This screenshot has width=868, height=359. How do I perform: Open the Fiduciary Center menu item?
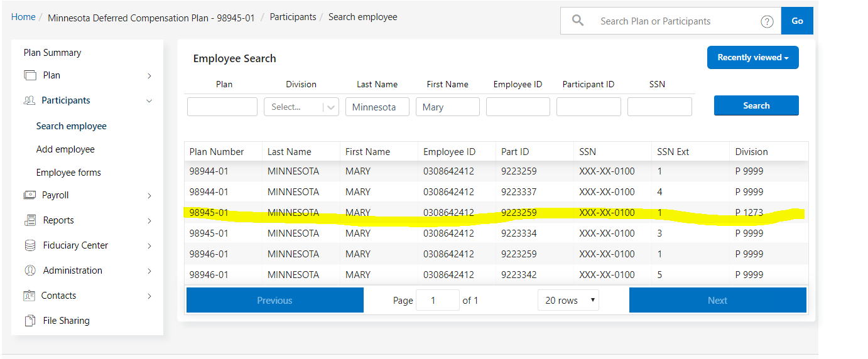76,245
